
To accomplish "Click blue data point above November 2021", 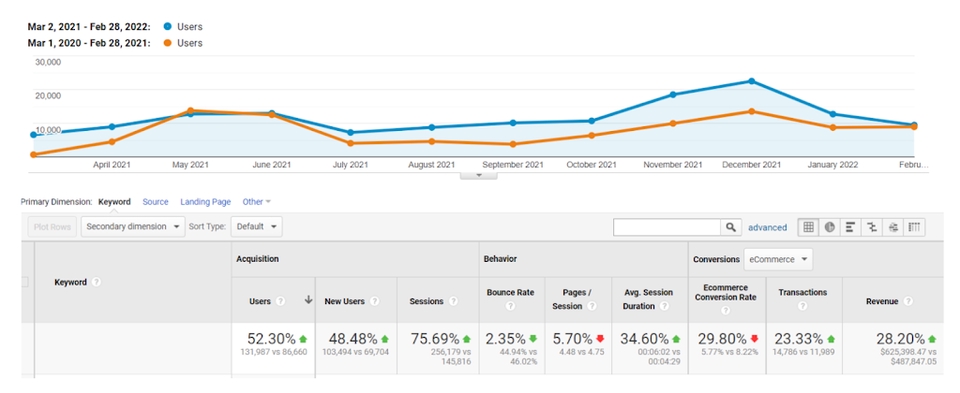I will [x=673, y=94].
